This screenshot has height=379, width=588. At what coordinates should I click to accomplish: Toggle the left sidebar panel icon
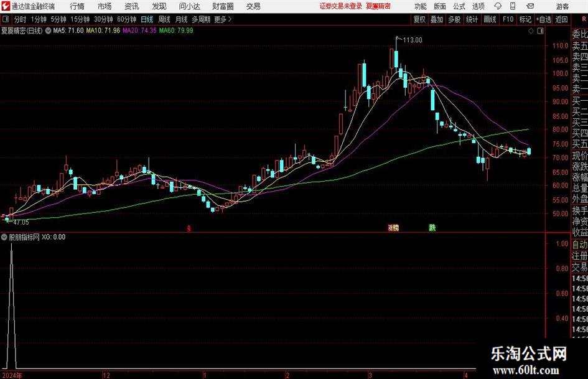click(x=6, y=19)
